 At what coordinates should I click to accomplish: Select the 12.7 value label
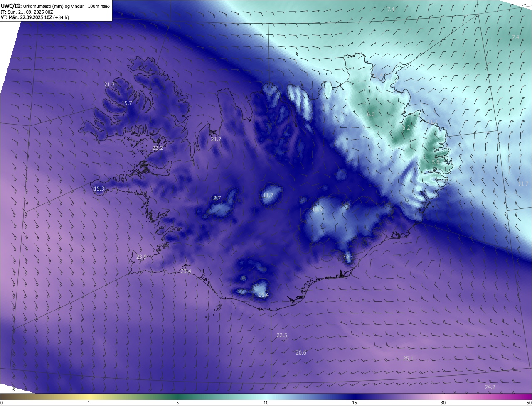[x=216, y=198]
